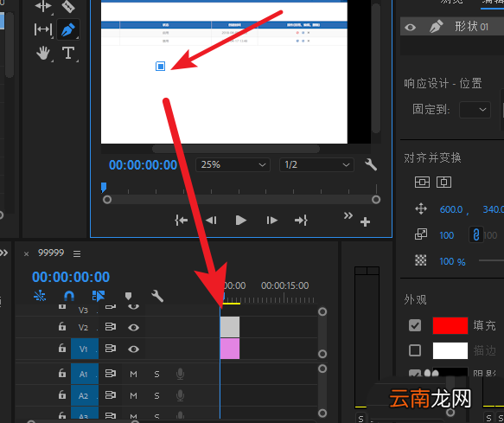This screenshot has height=423, width=504.
Task: Step back one frame
Action: (211, 221)
